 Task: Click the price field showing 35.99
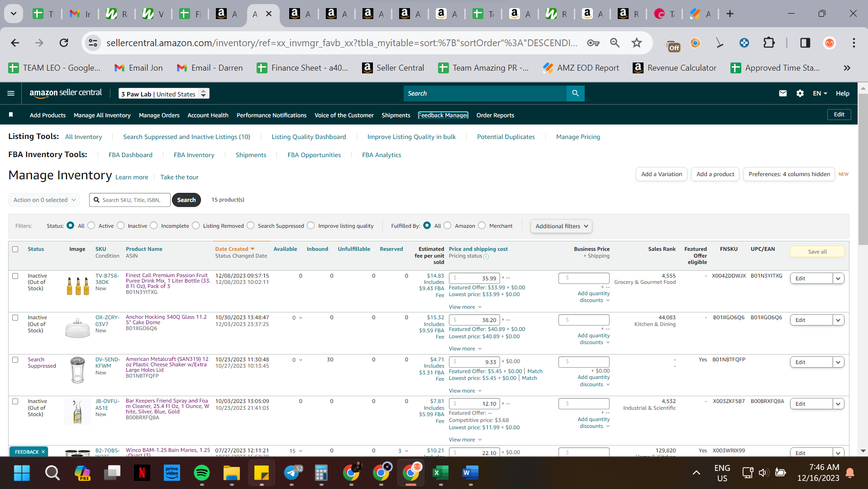pos(474,278)
